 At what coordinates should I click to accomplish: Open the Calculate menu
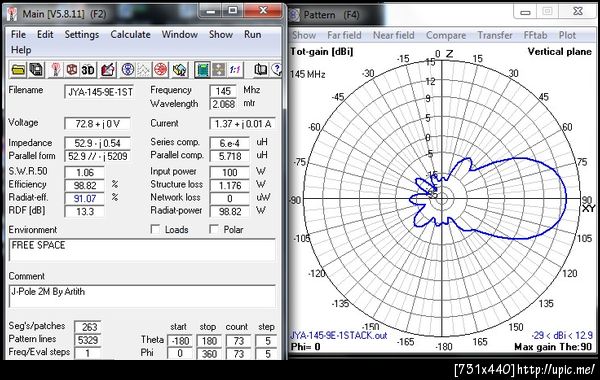(x=130, y=34)
